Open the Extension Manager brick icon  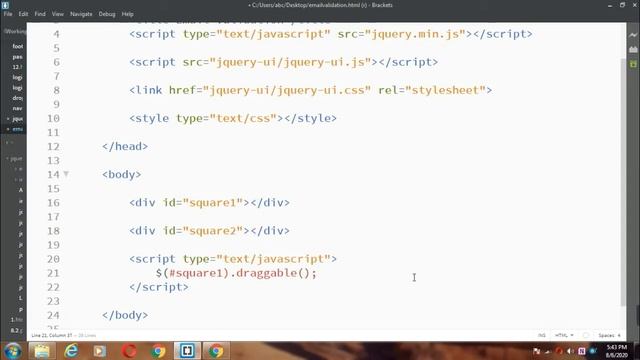point(633,49)
